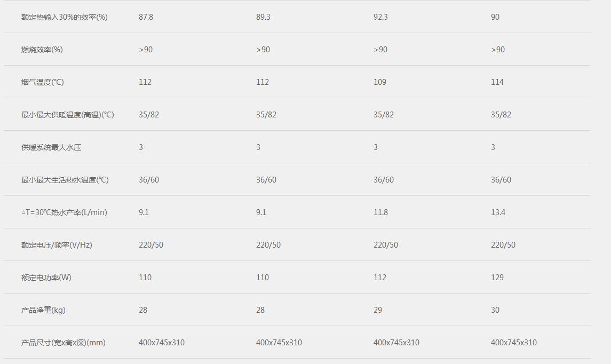Select the 11.8 hot water rate value
The image size is (611, 364).
click(380, 212)
